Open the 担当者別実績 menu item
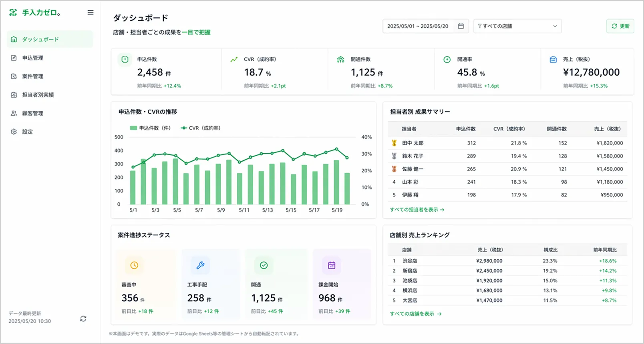The height and width of the screenshot is (344, 644). pos(50,95)
